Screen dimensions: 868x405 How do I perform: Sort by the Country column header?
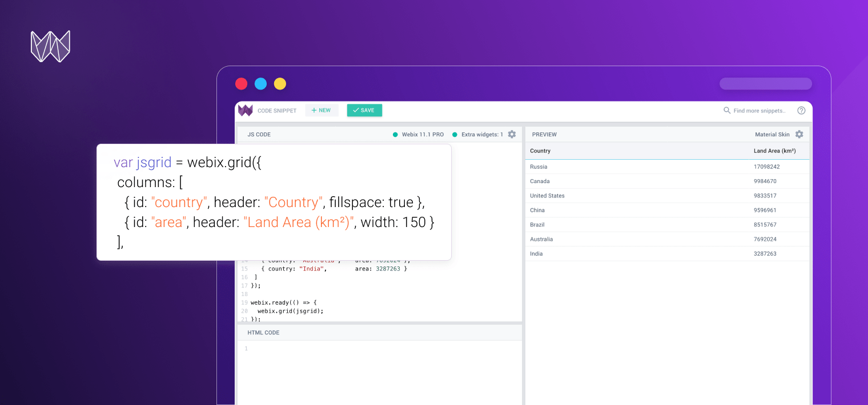coord(540,151)
